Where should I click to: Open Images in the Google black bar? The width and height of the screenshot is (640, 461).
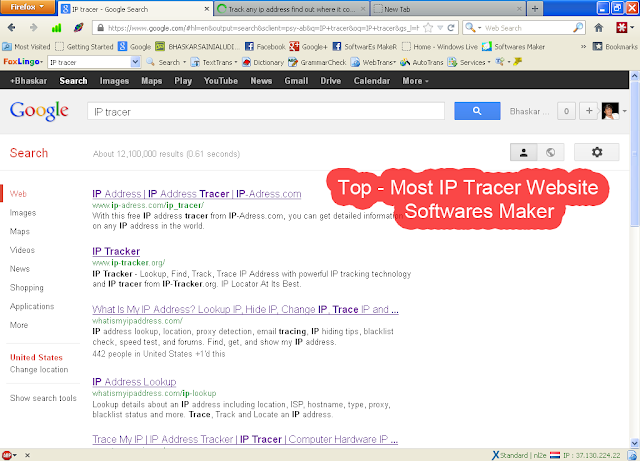pos(114,81)
